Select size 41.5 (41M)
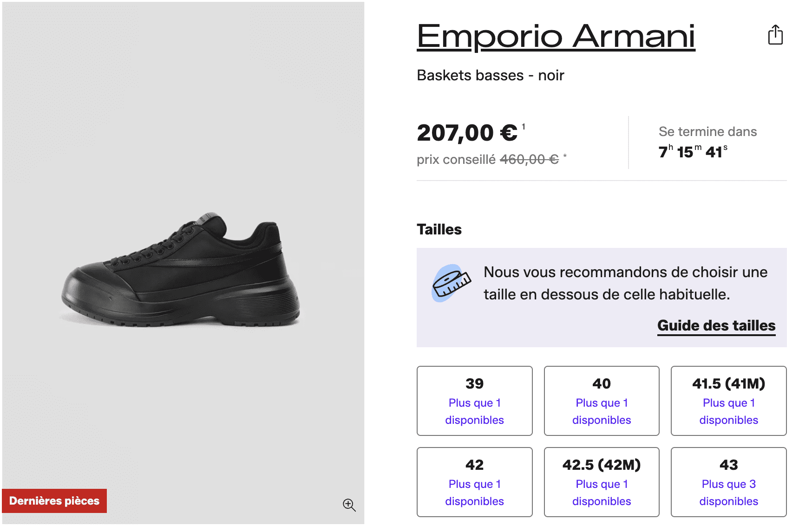The image size is (812, 532). pos(728,401)
